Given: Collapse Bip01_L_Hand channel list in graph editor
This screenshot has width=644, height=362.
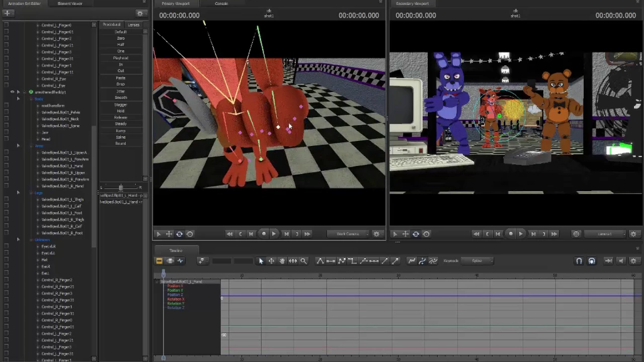Looking at the screenshot, I should coord(156,282).
